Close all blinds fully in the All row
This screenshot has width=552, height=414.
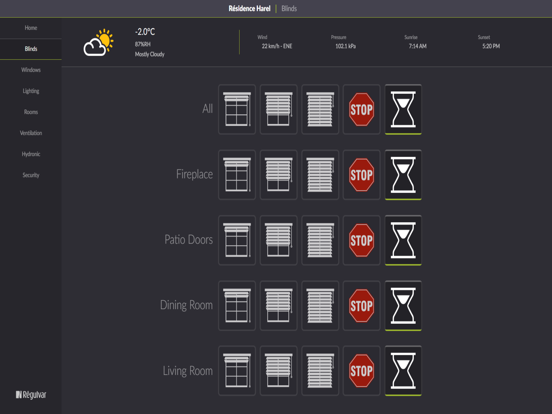320,109
